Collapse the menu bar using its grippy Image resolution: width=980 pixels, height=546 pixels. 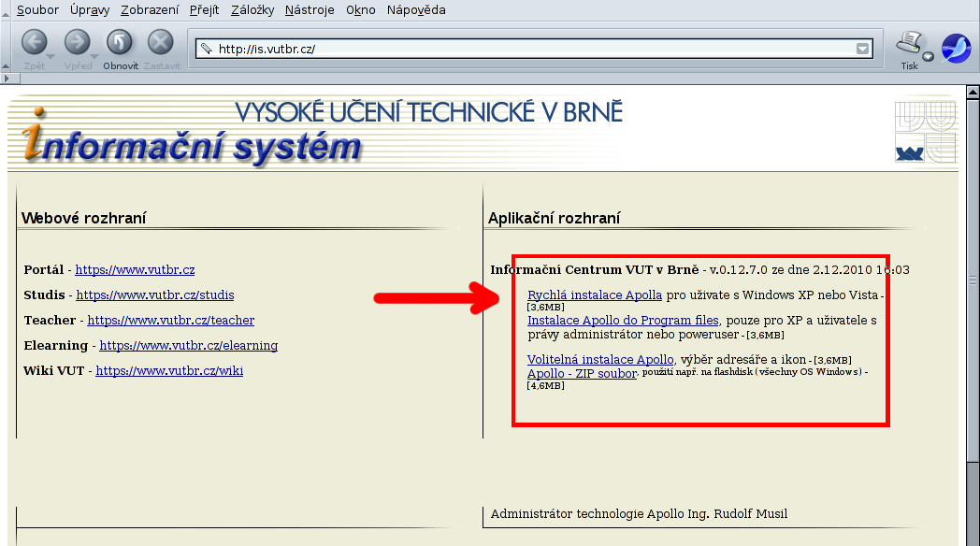point(5,10)
